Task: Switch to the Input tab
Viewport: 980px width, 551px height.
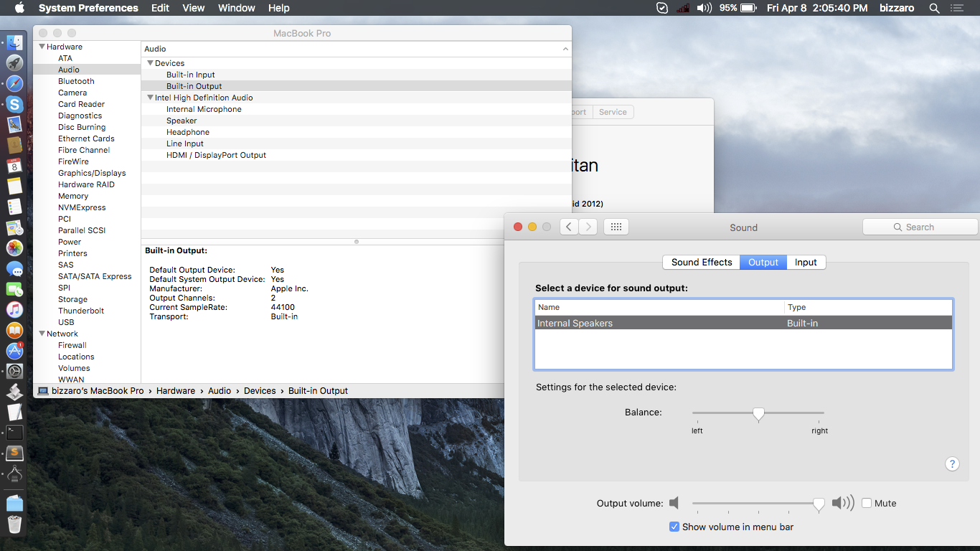Action: pos(806,262)
